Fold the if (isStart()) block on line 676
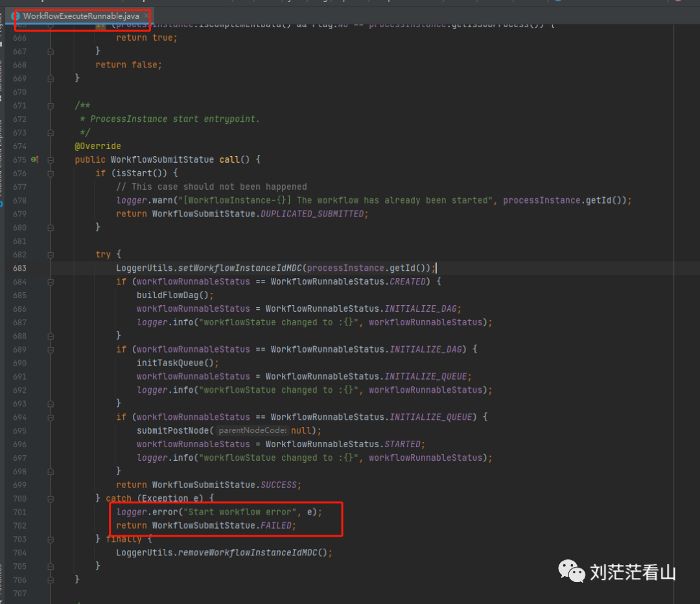Viewport: 700px width, 604px height. (51, 174)
